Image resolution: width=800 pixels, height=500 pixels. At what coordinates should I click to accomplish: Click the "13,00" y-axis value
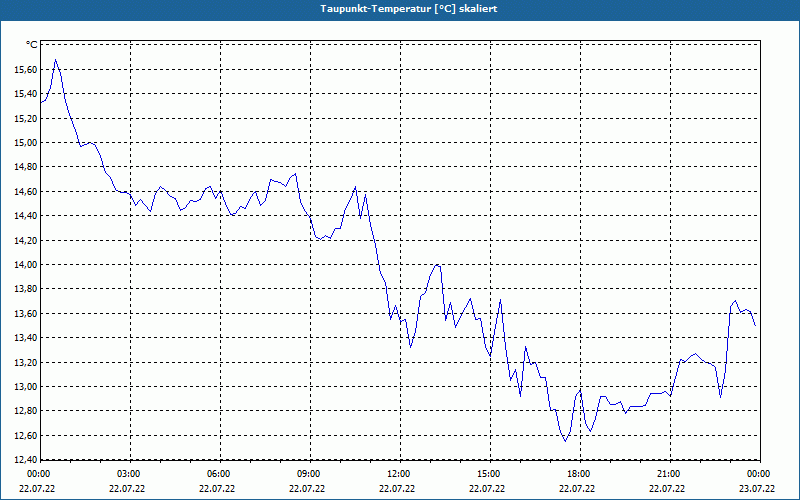click(x=26, y=387)
